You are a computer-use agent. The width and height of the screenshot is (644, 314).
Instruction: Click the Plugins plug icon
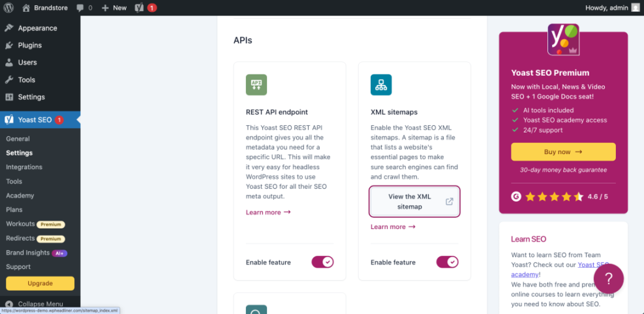[9, 45]
